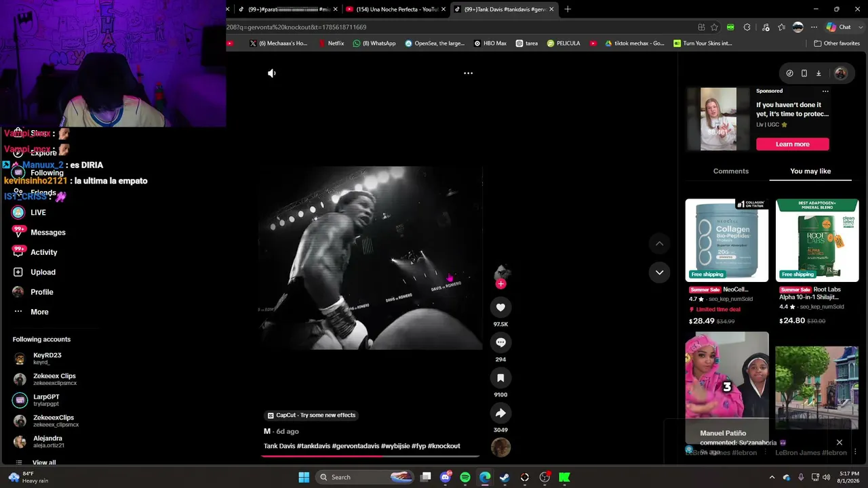Dismiss the Manuel Patiño comment notification
Image resolution: width=868 pixels, height=488 pixels.
840,443
